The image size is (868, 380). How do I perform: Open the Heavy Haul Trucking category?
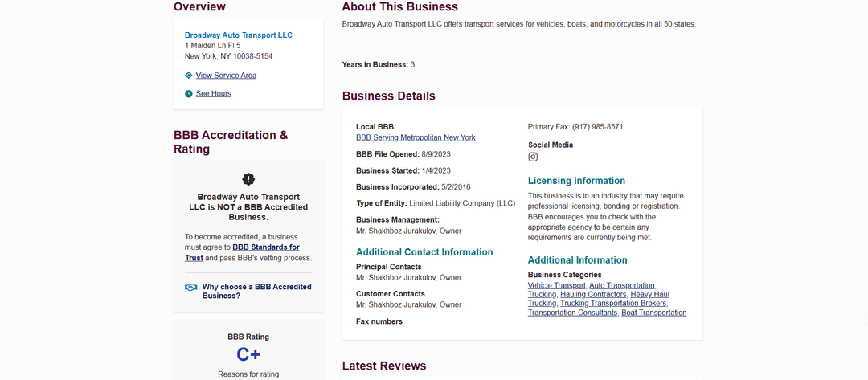pyautogui.click(x=649, y=295)
